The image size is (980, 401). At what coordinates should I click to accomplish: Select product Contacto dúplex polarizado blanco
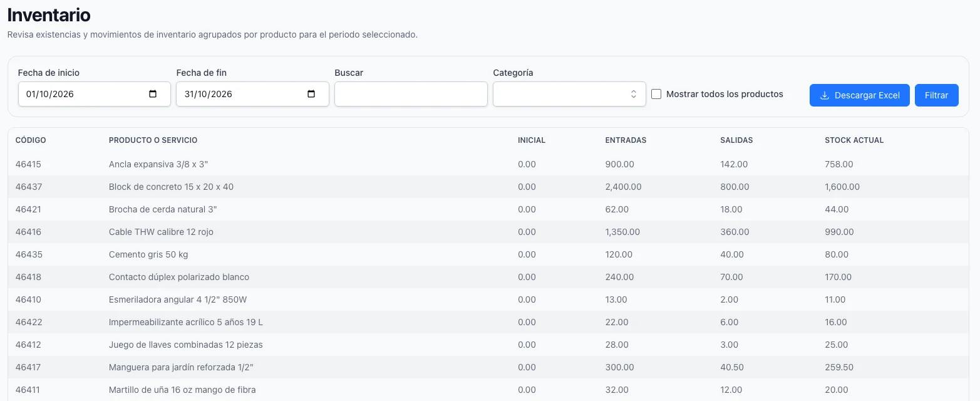coord(179,277)
